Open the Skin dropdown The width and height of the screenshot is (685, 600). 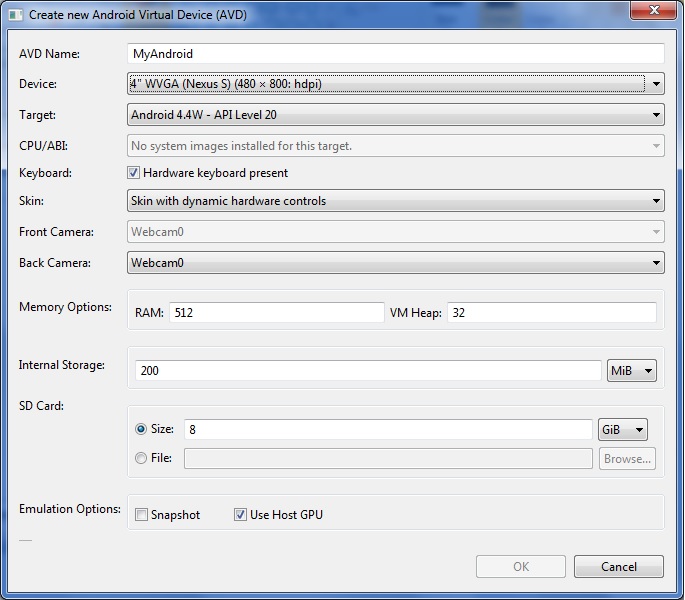(396, 201)
